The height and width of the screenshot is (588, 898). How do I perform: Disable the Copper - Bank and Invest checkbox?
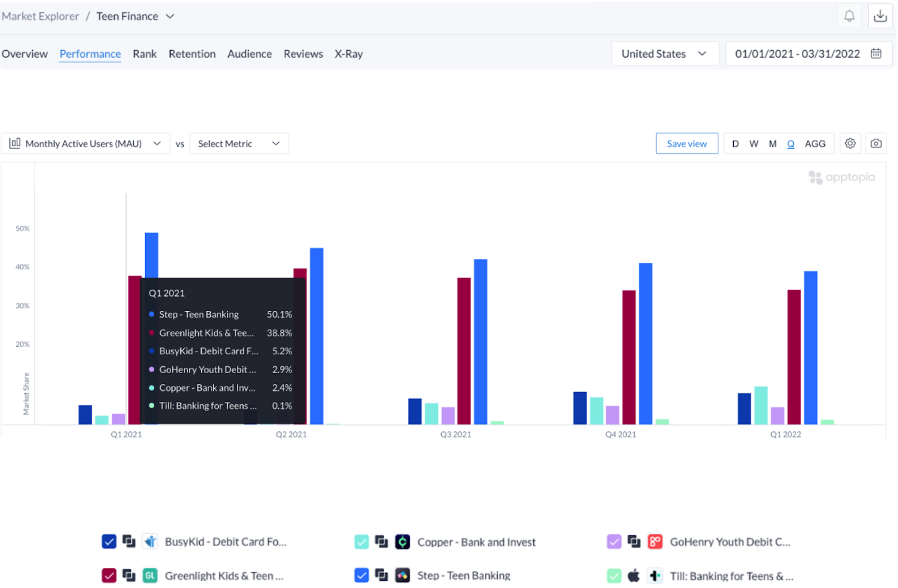tap(361, 541)
